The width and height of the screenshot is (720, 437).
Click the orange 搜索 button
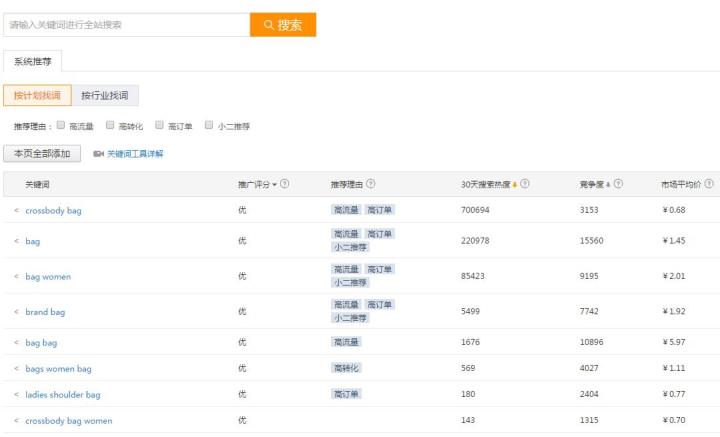pos(283,25)
